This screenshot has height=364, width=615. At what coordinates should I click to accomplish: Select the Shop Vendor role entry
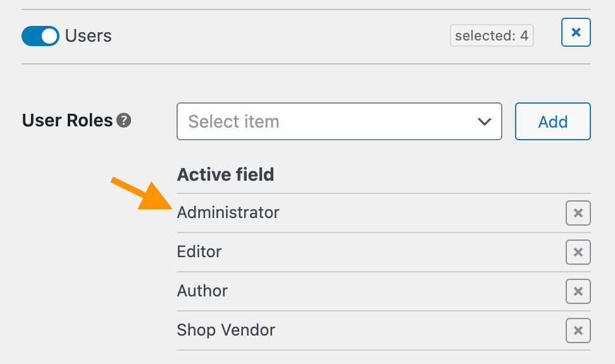[226, 330]
